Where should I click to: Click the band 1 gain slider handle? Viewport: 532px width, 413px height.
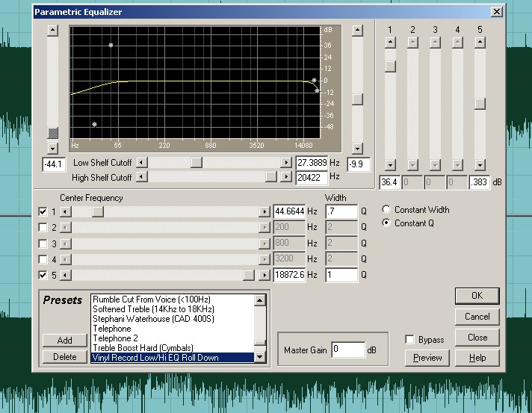tap(389, 66)
